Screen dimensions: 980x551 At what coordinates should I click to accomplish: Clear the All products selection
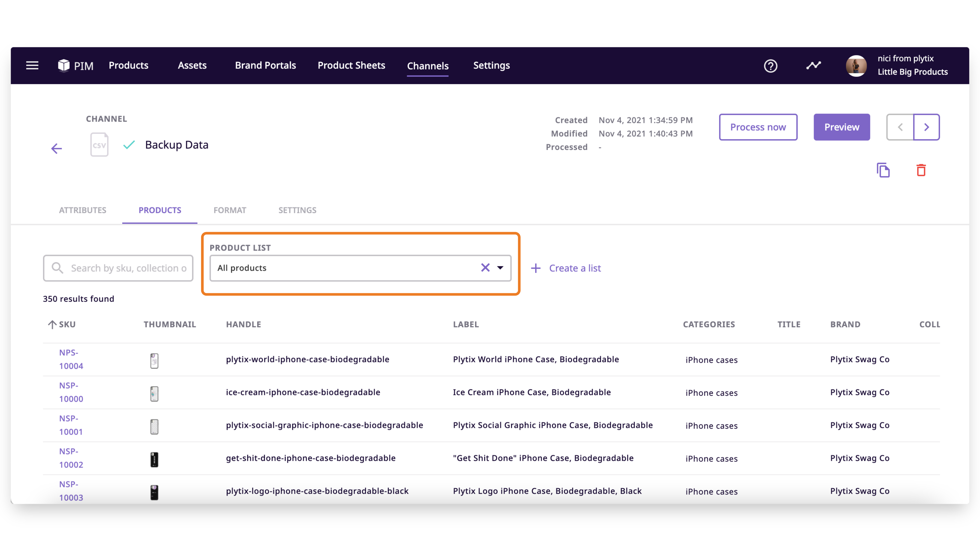[x=485, y=268]
